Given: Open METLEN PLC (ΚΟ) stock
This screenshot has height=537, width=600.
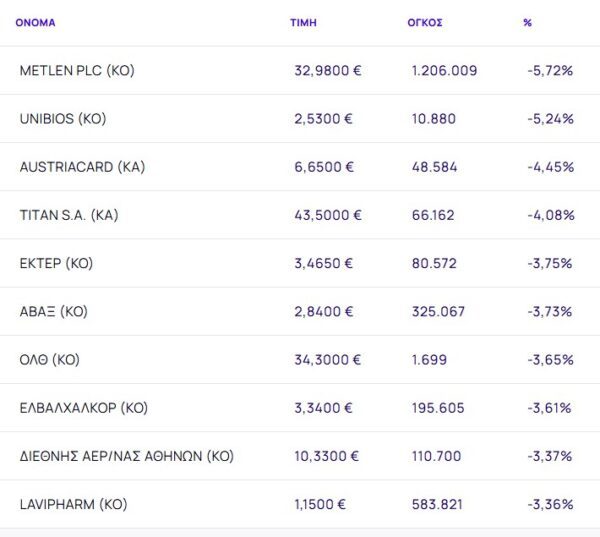Looking at the screenshot, I should [x=77, y=71].
